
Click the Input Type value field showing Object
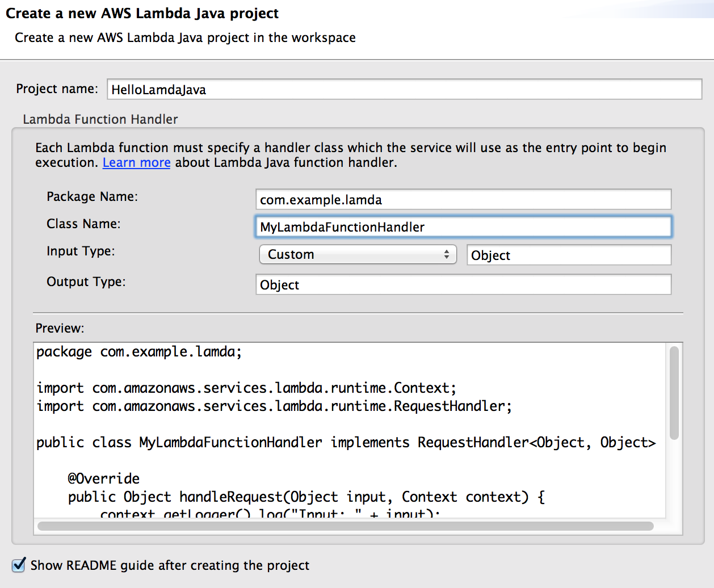tap(568, 255)
